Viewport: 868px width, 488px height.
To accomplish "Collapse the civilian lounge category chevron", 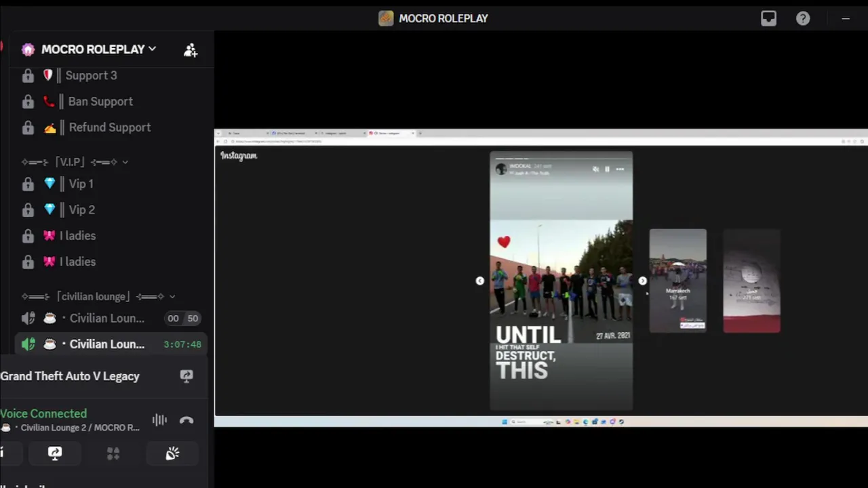I will click(172, 296).
